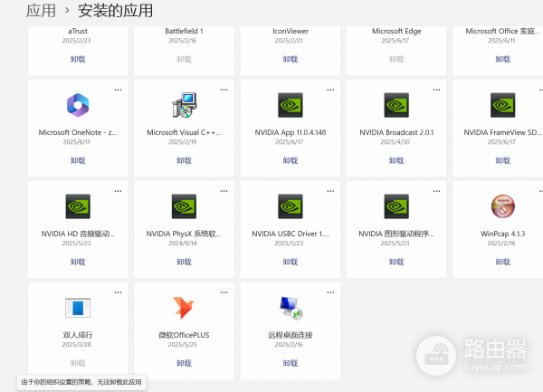
Task: Uninstall NVIDIA App 11.0.4.148
Action: tap(291, 160)
